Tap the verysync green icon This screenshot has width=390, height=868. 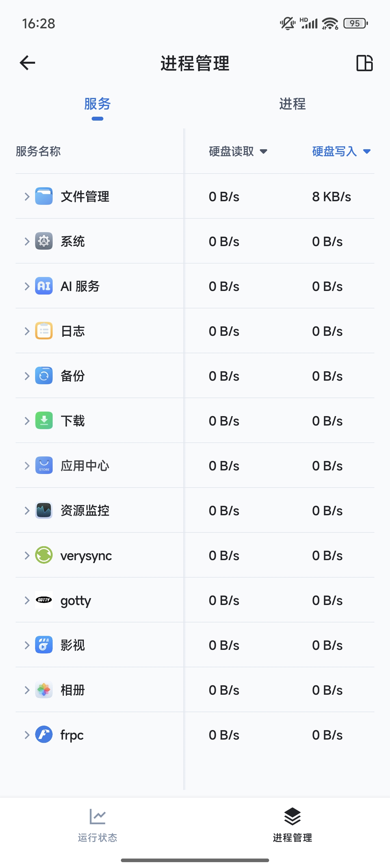44,555
